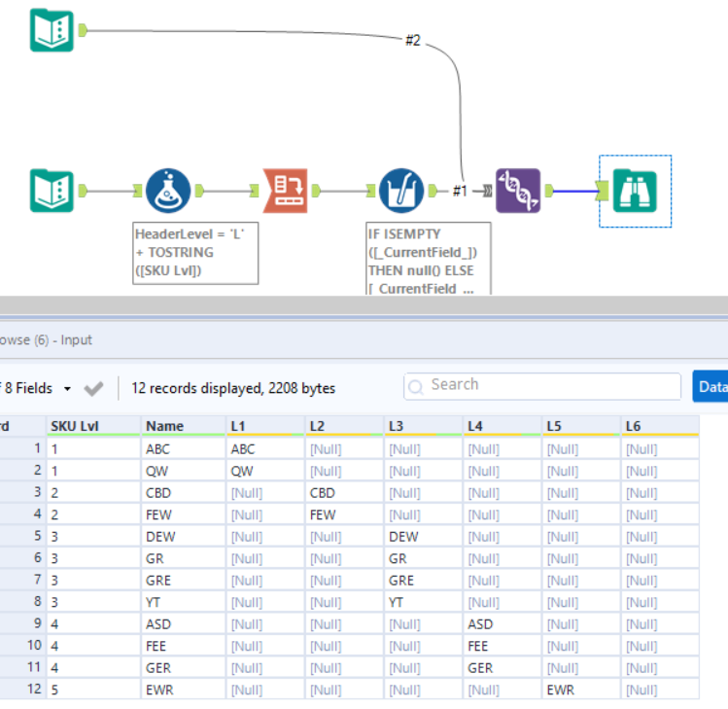Click the Search box in results
The width and height of the screenshot is (728, 709).
542,385
